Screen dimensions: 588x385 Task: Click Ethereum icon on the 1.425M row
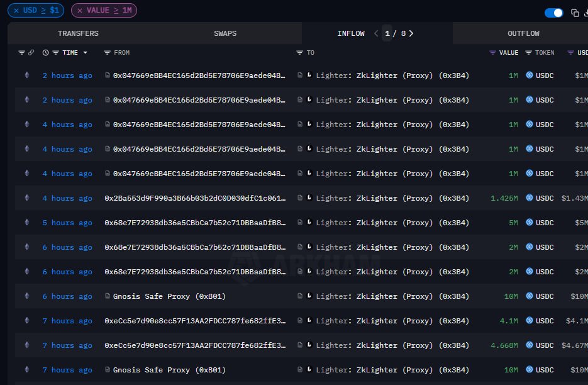click(26, 198)
